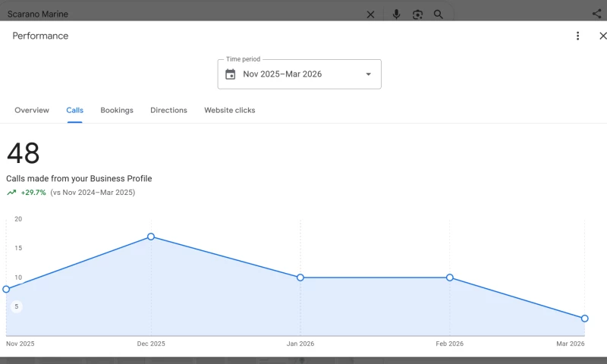Click the 'Jan 2026' axis label
Image resolution: width=607 pixels, height=364 pixels.
pos(300,344)
